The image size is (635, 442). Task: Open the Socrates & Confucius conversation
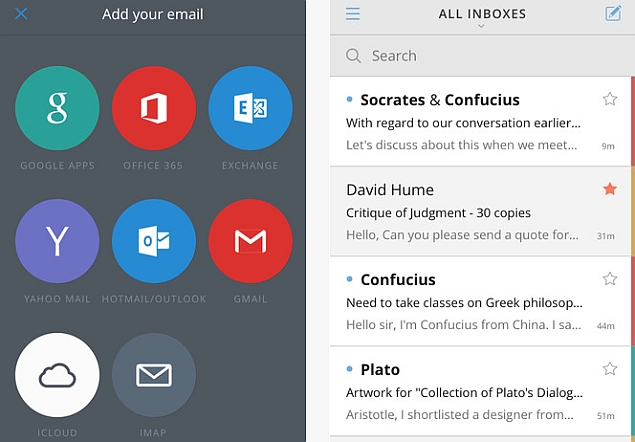point(481,122)
